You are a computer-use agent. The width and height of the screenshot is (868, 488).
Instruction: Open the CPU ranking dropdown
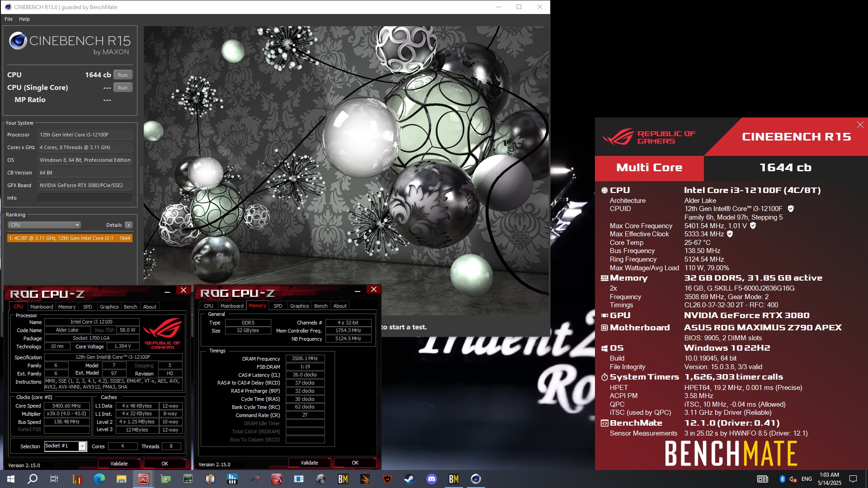click(x=44, y=225)
